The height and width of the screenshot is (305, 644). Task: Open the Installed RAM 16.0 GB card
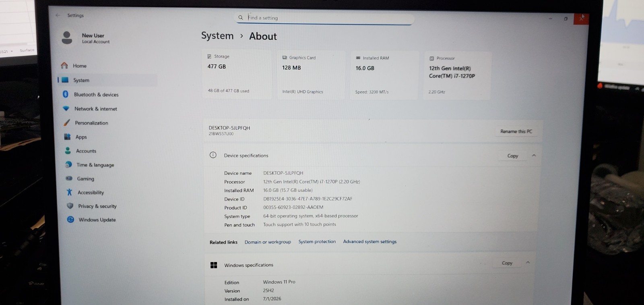[384, 75]
